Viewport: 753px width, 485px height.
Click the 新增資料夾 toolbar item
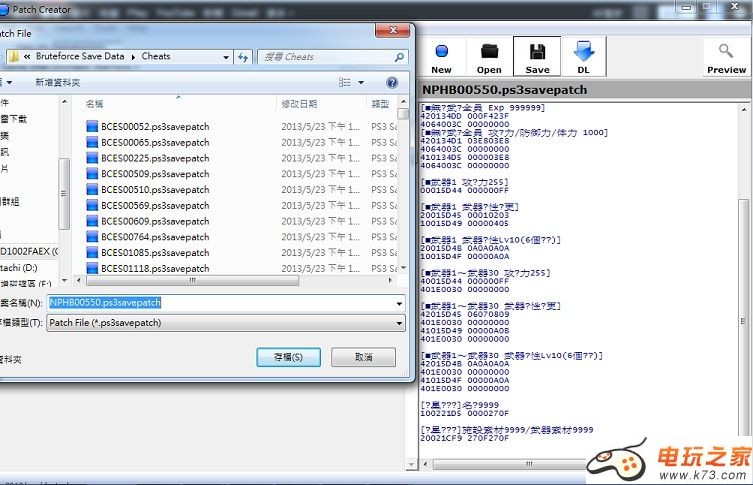(x=57, y=82)
